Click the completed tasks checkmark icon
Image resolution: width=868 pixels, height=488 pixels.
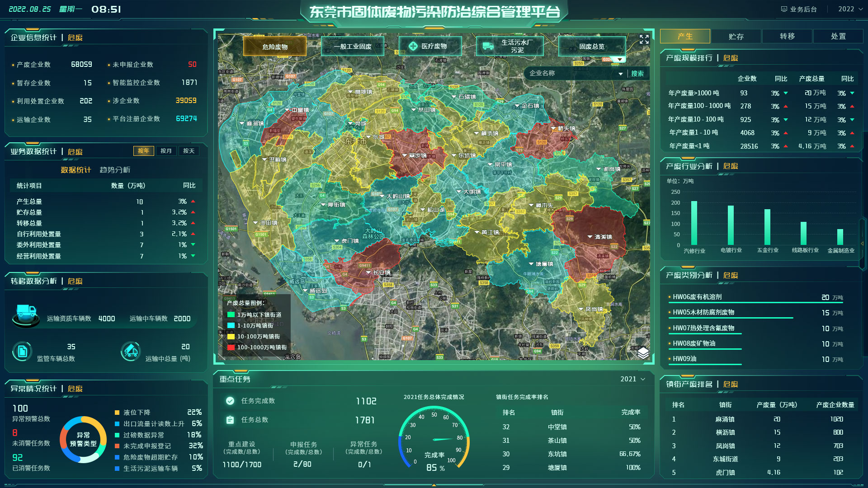click(230, 401)
